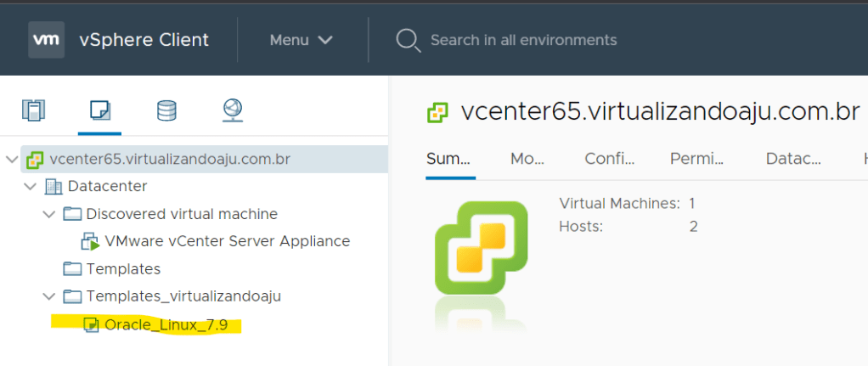Collapse the Datacenter tree node

tap(31, 186)
